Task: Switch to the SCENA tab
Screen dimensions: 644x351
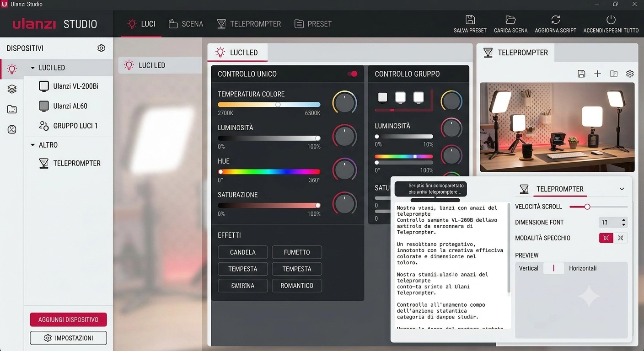Action: click(186, 24)
